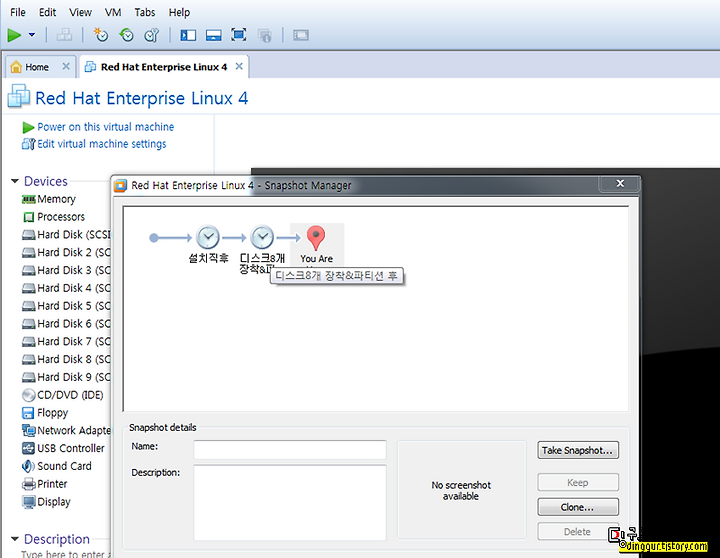Screen dimensions: 720x558
Task: Click the snapshot Description text box
Action: (290, 503)
